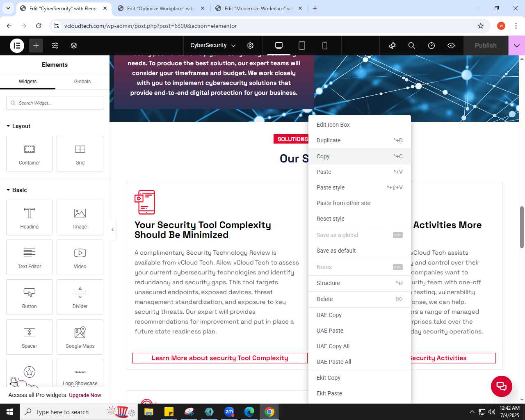The width and height of the screenshot is (525, 420).
Task: Click the Add Element plus icon
Action: tap(36, 46)
